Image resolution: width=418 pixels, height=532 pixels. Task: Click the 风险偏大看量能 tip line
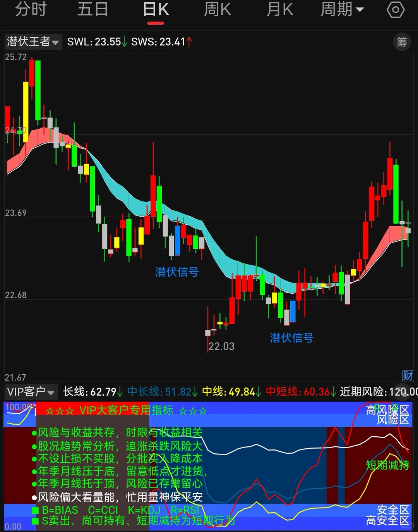coord(117,497)
